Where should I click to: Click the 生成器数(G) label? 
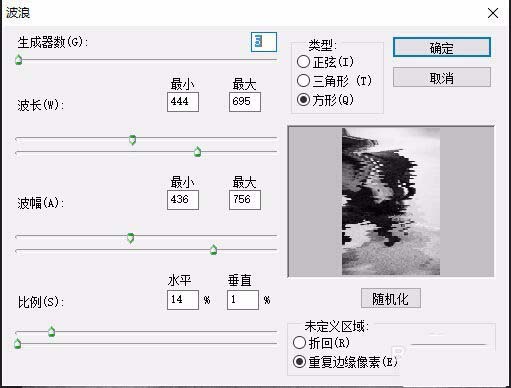click(53, 42)
